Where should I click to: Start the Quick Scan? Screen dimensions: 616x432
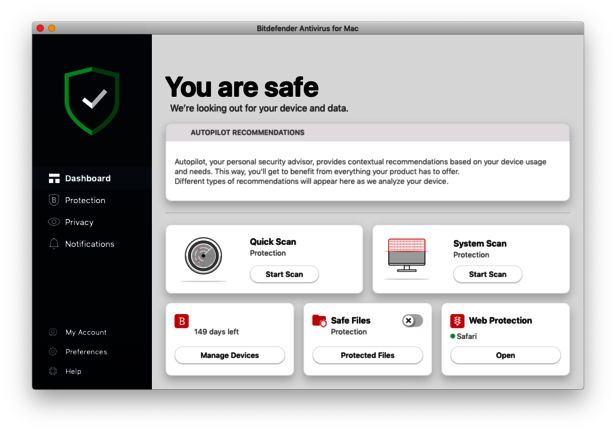(x=284, y=274)
